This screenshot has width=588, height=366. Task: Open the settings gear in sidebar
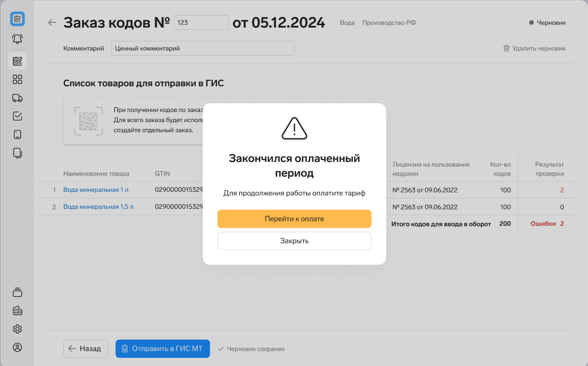(18, 329)
